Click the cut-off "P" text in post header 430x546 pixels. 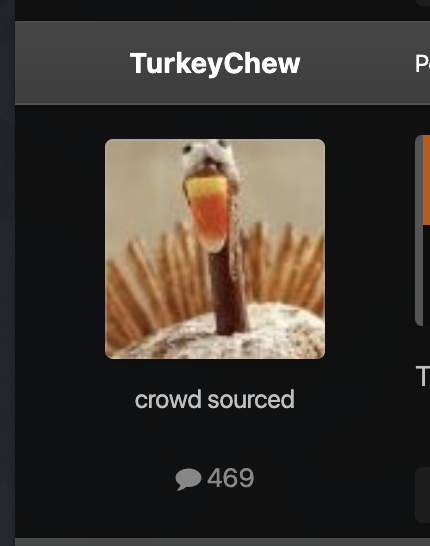pyautogui.click(x=422, y=64)
